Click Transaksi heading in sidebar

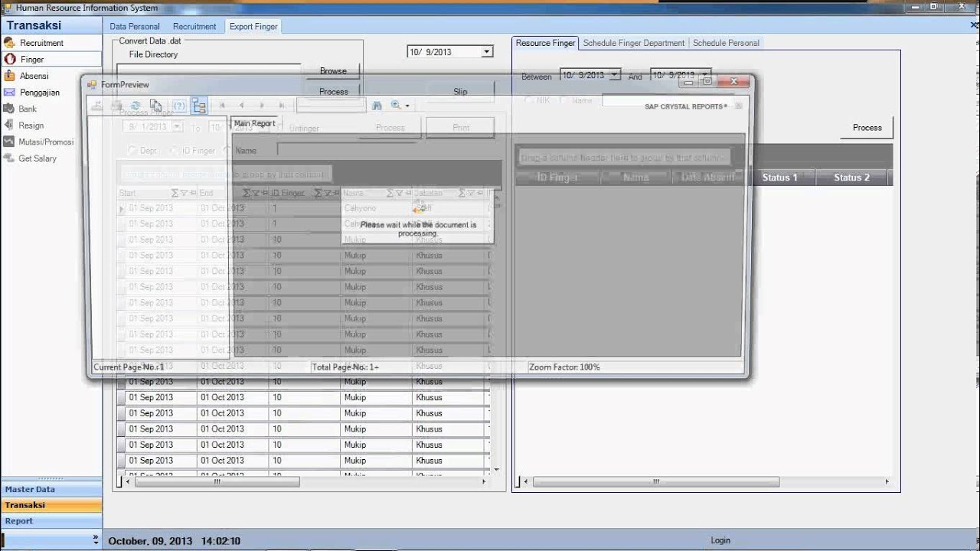34,25
